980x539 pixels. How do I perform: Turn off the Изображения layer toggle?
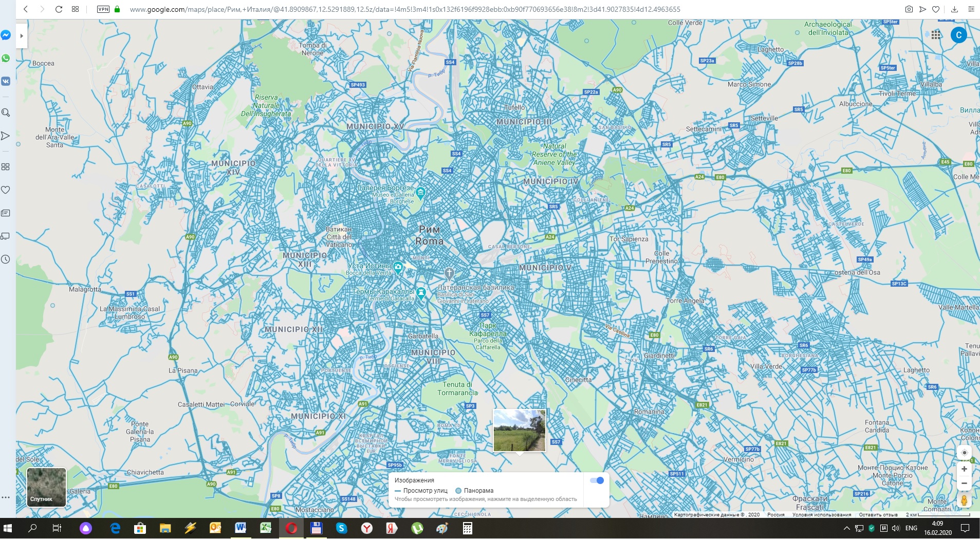coord(597,480)
